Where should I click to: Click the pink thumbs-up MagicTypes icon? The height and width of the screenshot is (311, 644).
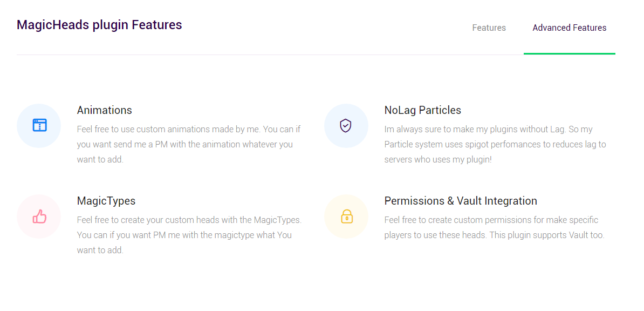click(39, 217)
